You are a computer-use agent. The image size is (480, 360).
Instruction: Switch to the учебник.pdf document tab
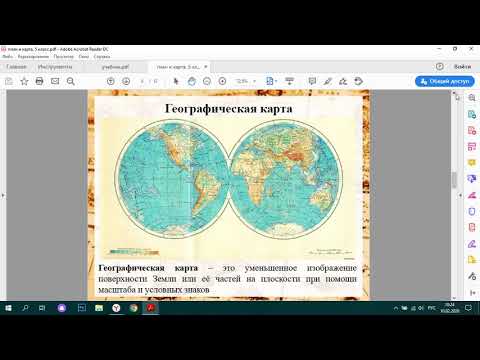click(x=115, y=67)
